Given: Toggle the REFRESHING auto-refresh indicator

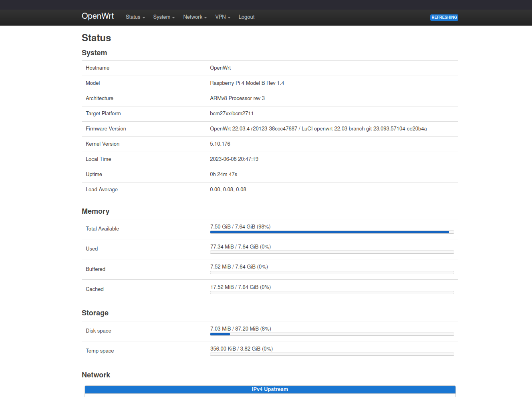Looking at the screenshot, I should coord(444,17).
